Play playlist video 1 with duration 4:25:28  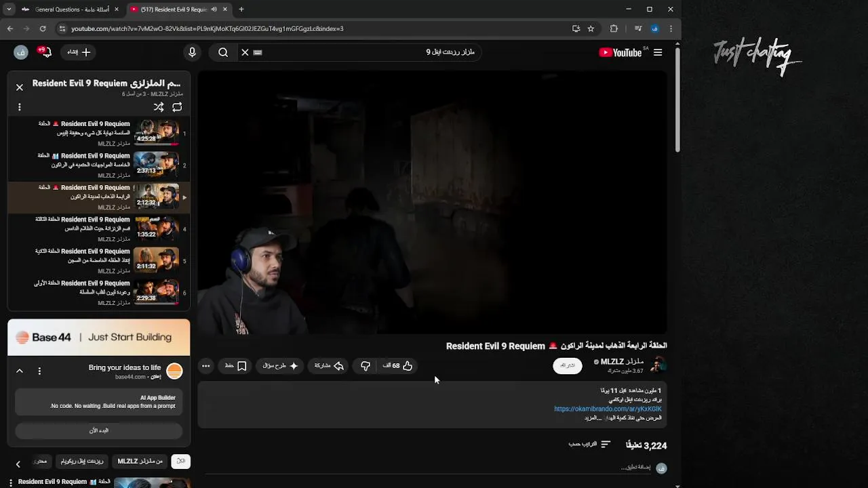tap(98, 134)
